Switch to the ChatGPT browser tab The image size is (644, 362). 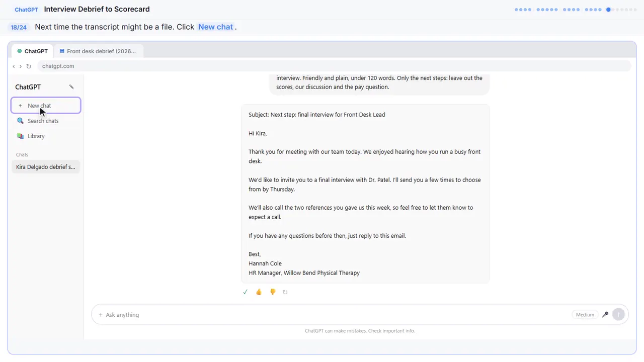[33, 51]
